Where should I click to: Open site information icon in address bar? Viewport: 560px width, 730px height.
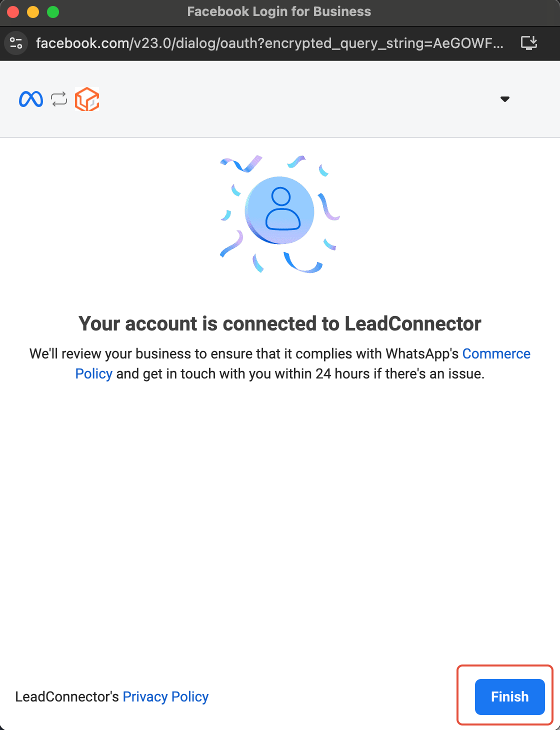pos(16,43)
